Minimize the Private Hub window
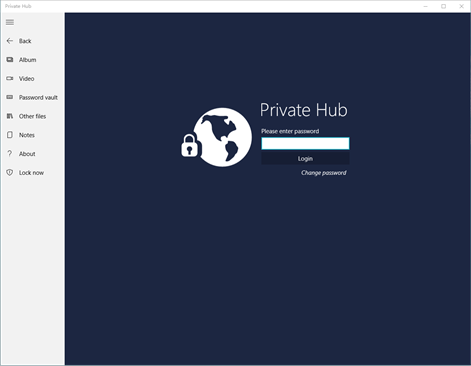The width and height of the screenshot is (471, 366). 426,6
